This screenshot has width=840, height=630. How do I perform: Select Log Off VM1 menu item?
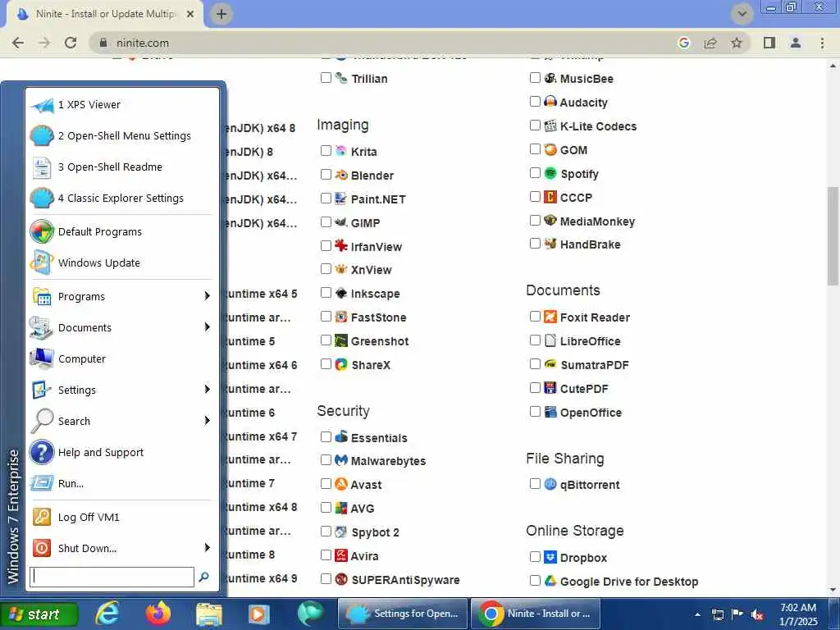tap(122, 518)
